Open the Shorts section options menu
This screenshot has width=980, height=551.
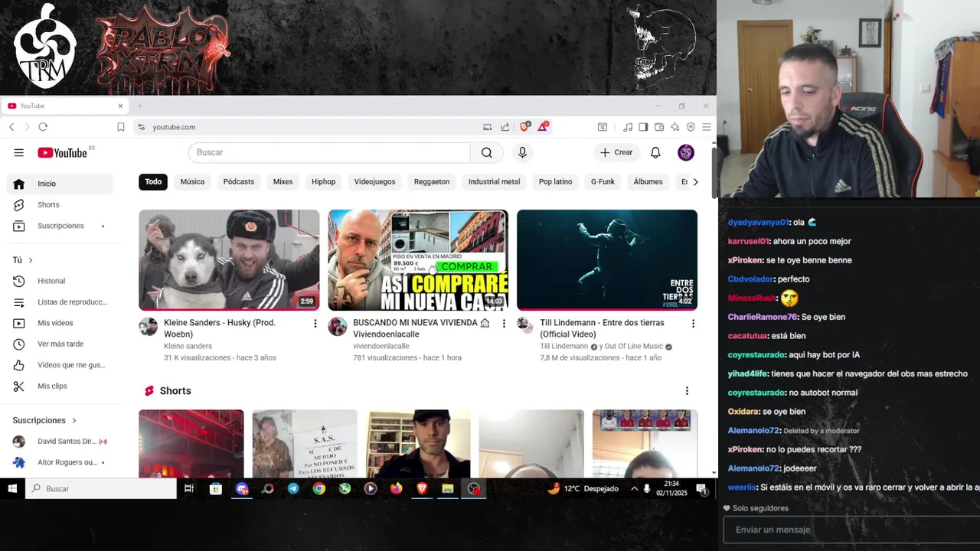click(687, 391)
